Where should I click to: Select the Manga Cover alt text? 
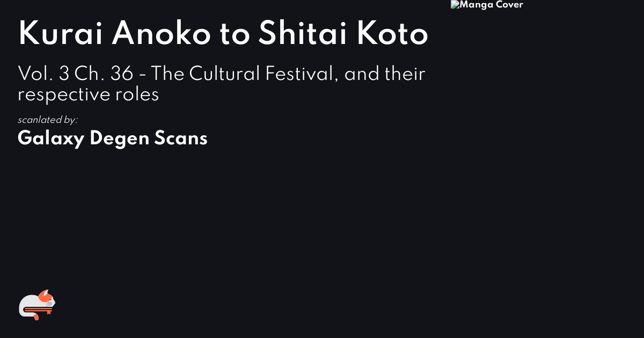pyautogui.click(x=492, y=5)
